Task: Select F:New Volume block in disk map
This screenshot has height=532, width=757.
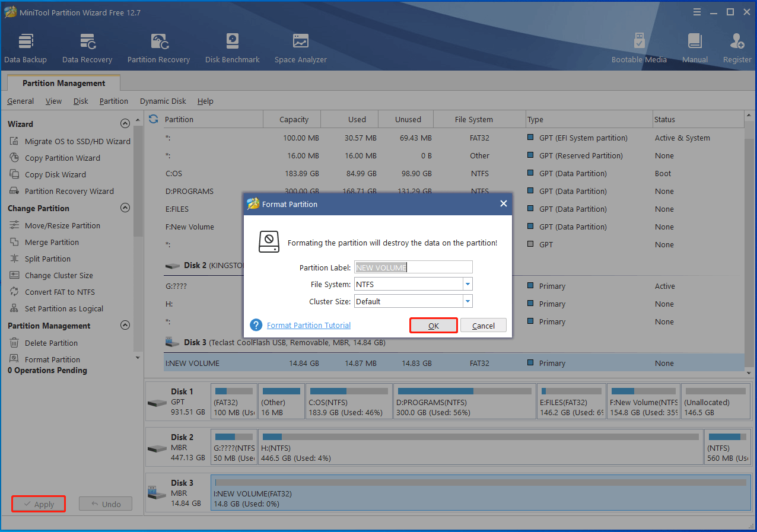Action: click(643, 402)
